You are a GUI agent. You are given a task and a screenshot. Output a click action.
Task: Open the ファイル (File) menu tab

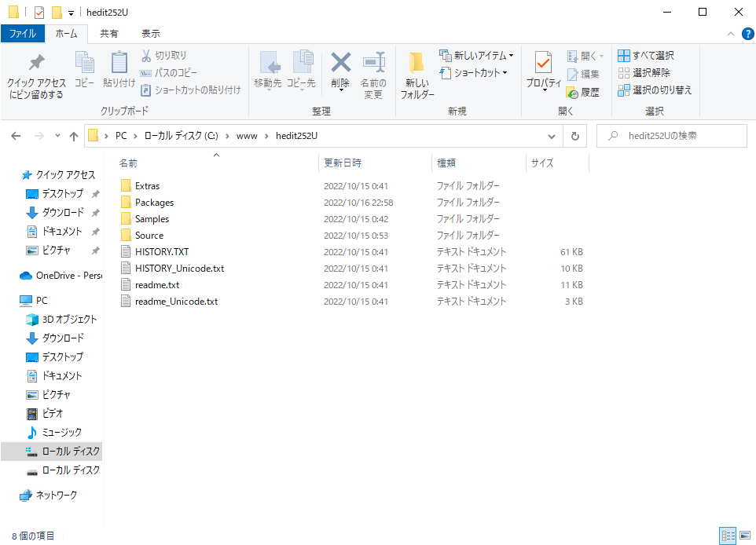tap(22, 34)
